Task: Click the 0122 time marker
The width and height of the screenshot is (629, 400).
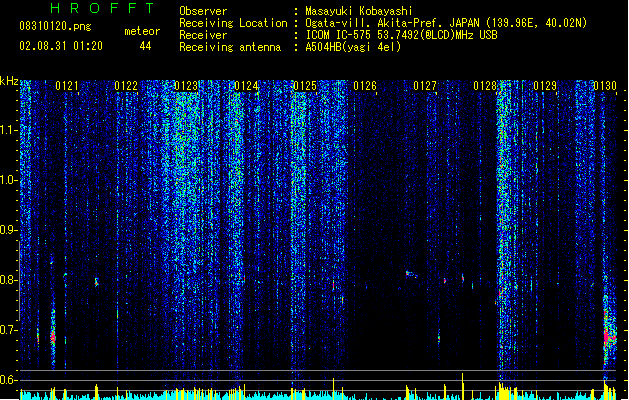Action: point(126,86)
